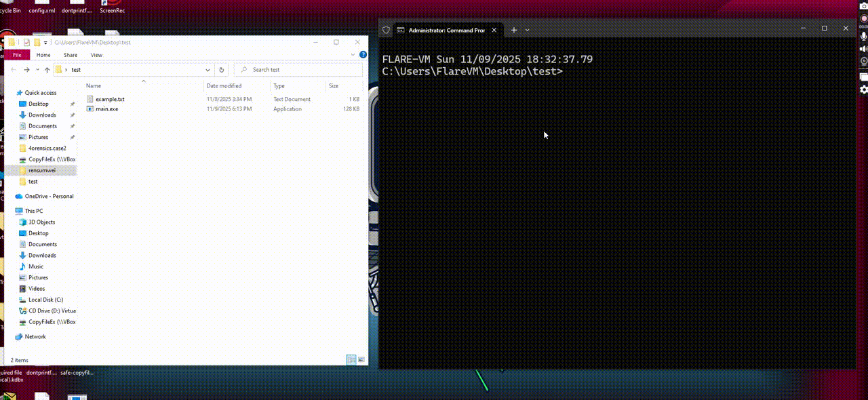The image size is (868, 400).
Task: Switch to the large icons view layout
Action: pos(361,360)
